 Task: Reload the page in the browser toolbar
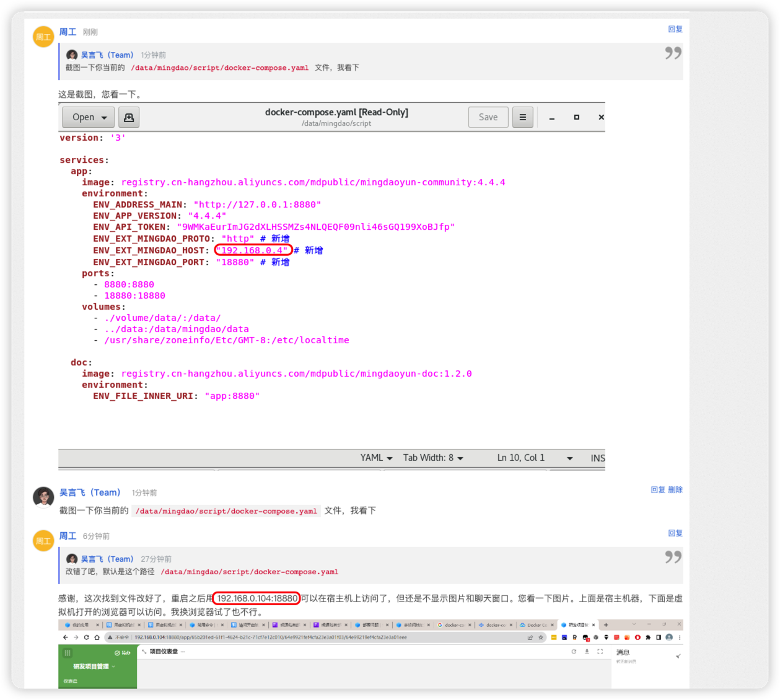pos(86,637)
